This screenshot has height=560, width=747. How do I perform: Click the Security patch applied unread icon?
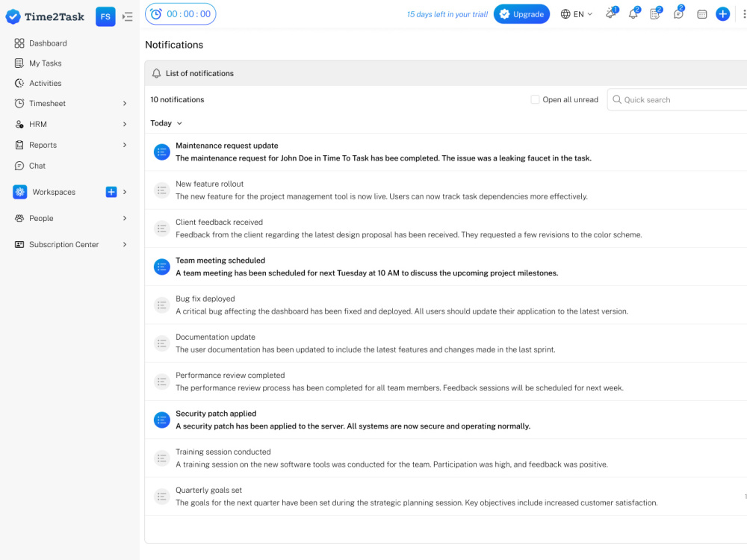pyautogui.click(x=162, y=420)
